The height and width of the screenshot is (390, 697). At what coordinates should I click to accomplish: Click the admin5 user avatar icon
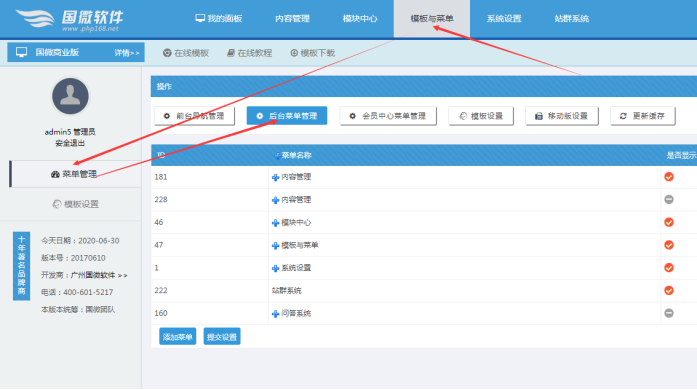tap(70, 96)
